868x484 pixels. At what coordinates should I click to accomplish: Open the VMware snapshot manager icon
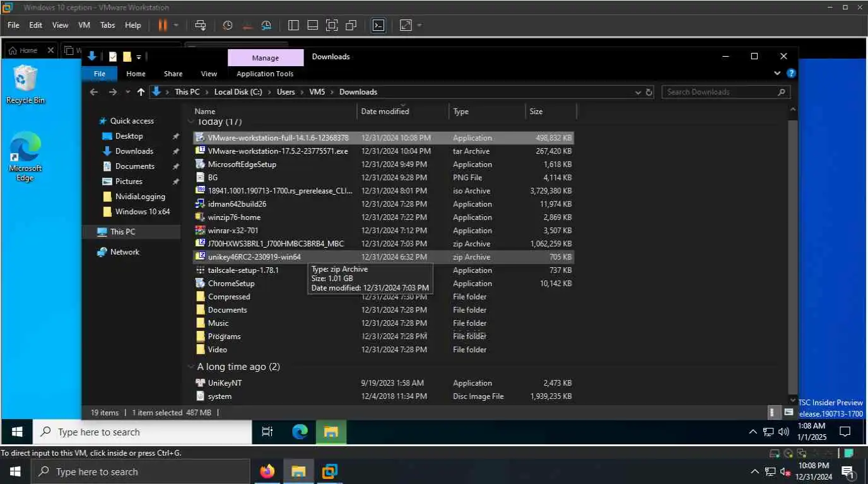tap(266, 25)
